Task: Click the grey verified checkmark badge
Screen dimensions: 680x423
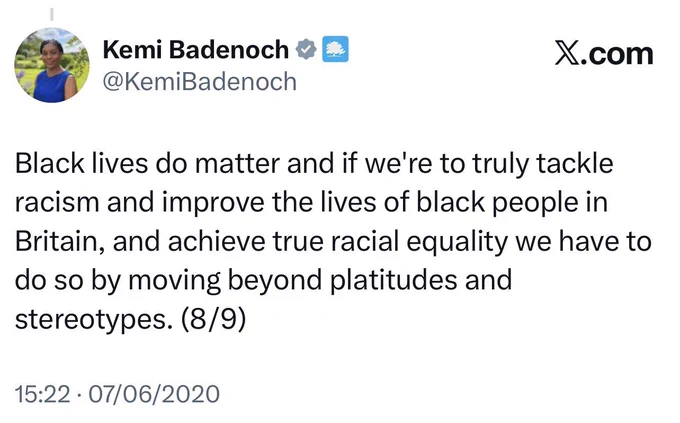Action: [306, 49]
